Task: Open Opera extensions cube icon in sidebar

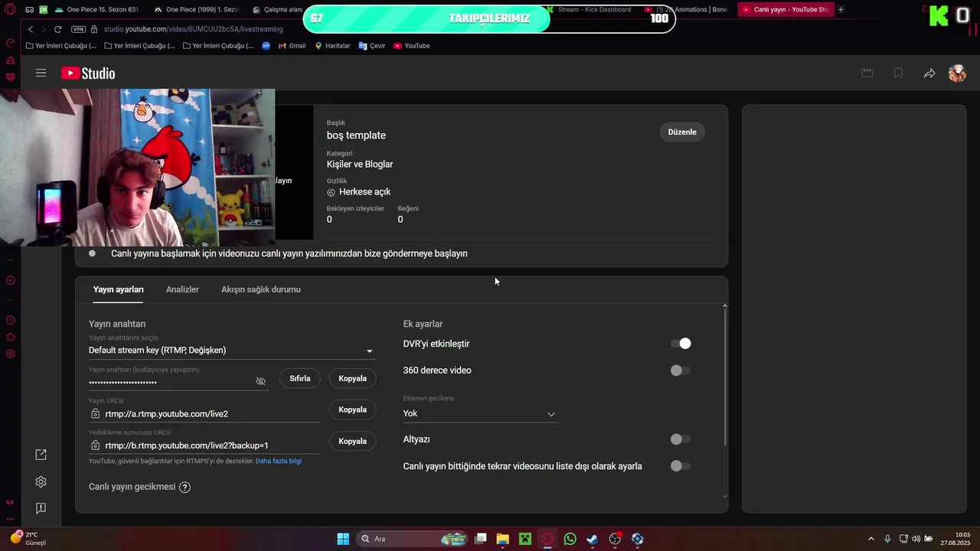Action: point(11,337)
